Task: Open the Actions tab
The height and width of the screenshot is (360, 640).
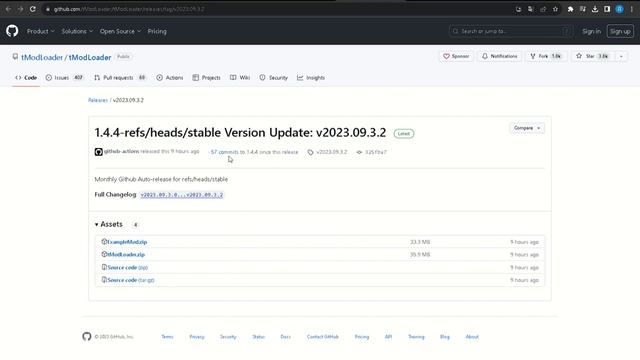Action: (170, 78)
